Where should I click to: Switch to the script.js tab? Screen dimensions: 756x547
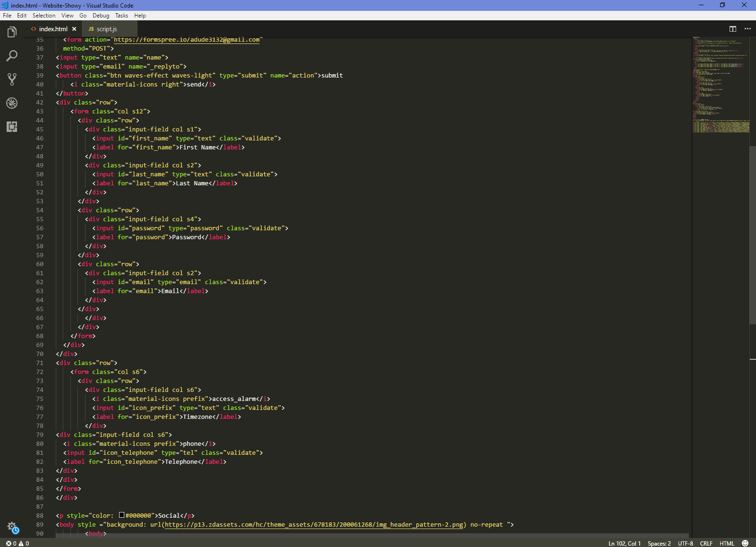click(106, 29)
